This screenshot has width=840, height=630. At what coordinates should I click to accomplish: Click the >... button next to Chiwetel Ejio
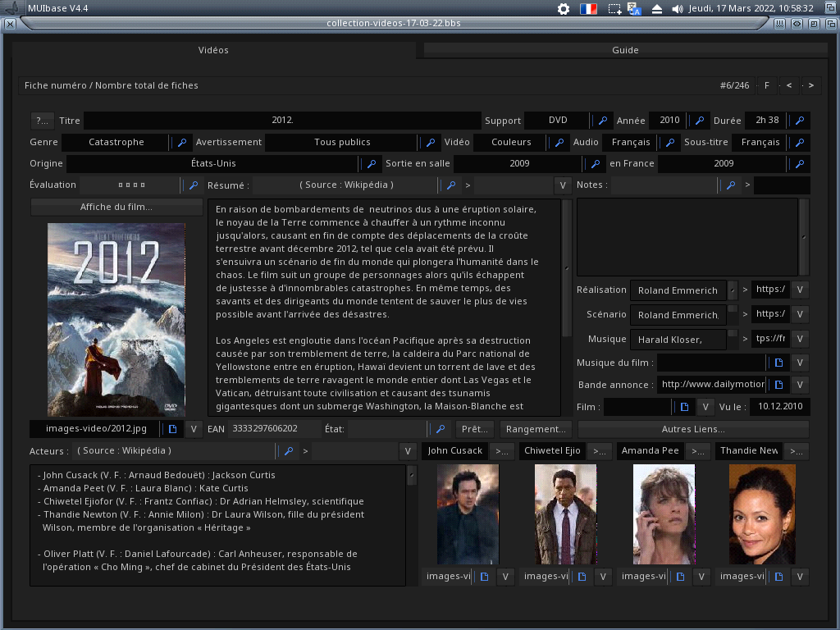coord(600,451)
